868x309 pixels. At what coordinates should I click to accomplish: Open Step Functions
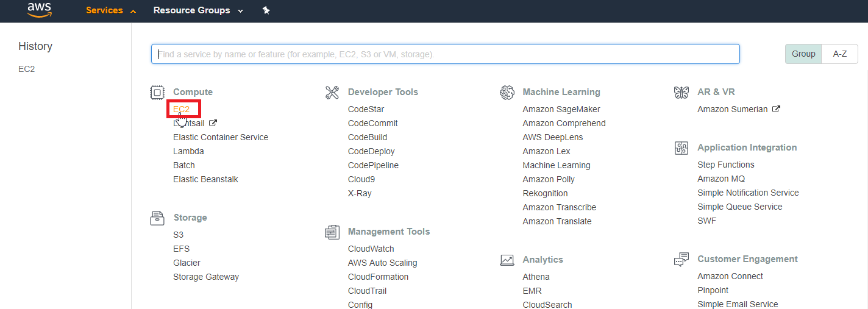(x=726, y=165)
